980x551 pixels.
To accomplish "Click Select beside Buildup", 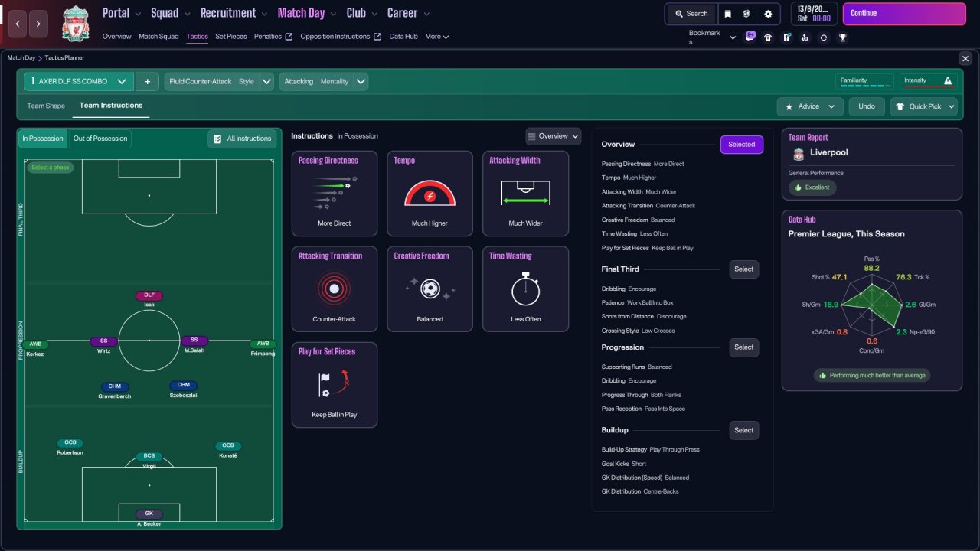I will pos(744,430).
